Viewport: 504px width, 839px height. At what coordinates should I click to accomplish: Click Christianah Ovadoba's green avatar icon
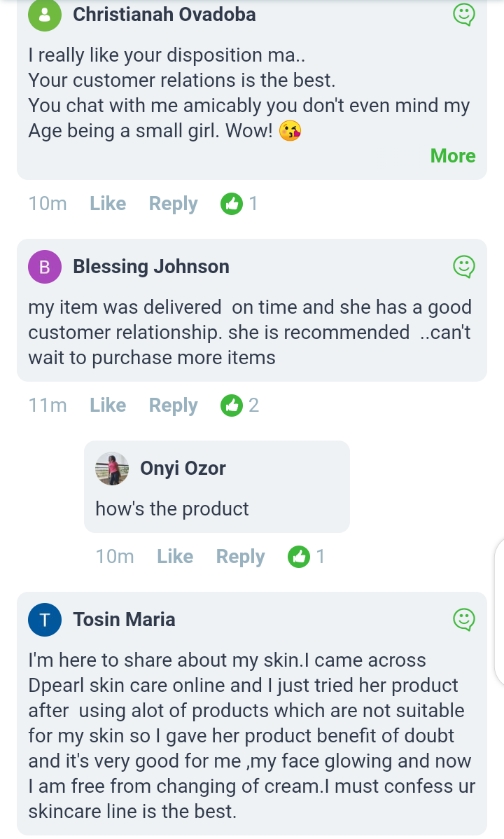pyautogui.click(x=45, y=15)
